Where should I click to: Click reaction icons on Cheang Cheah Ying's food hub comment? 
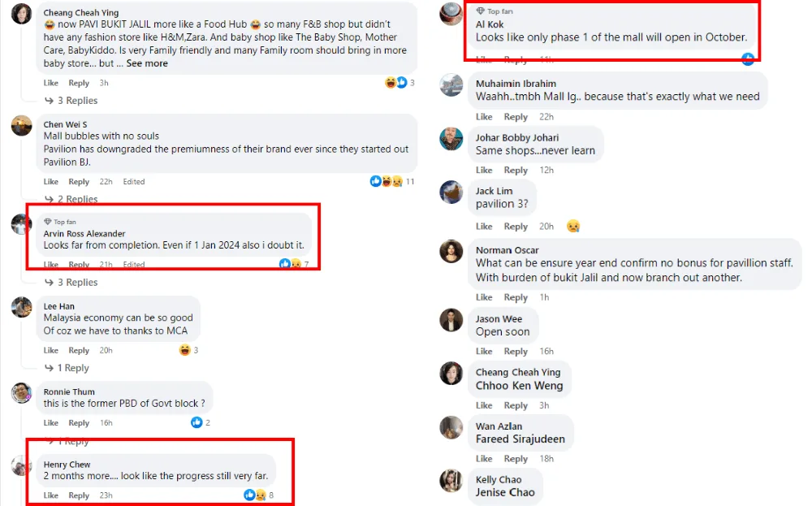point(395,83)
